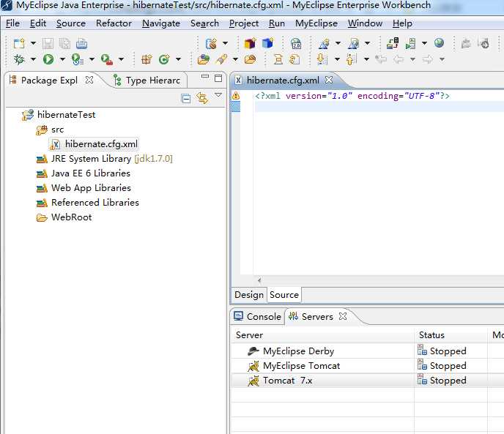The image size is (504, 434).
Task: Click the New Java Class icon
Action: (164, 59)
